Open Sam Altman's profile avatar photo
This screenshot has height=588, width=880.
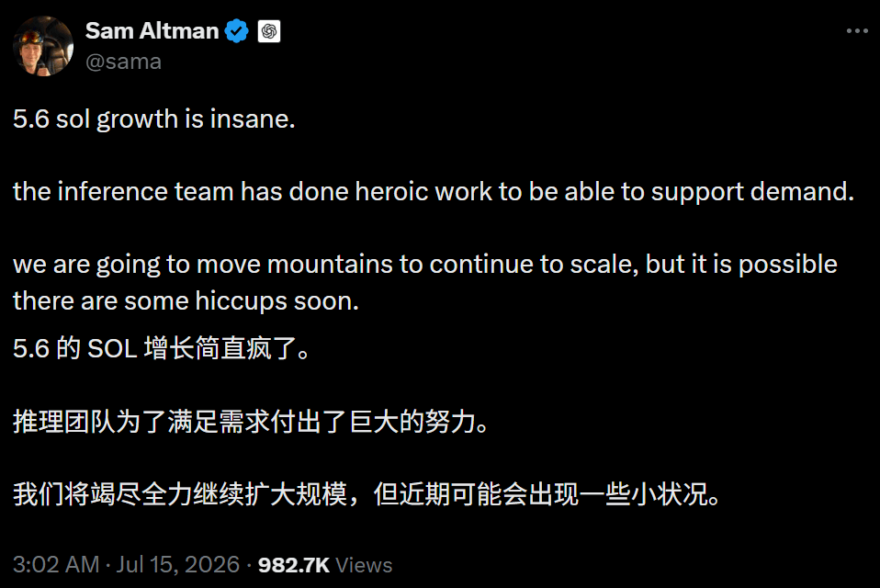coord(43,46)
